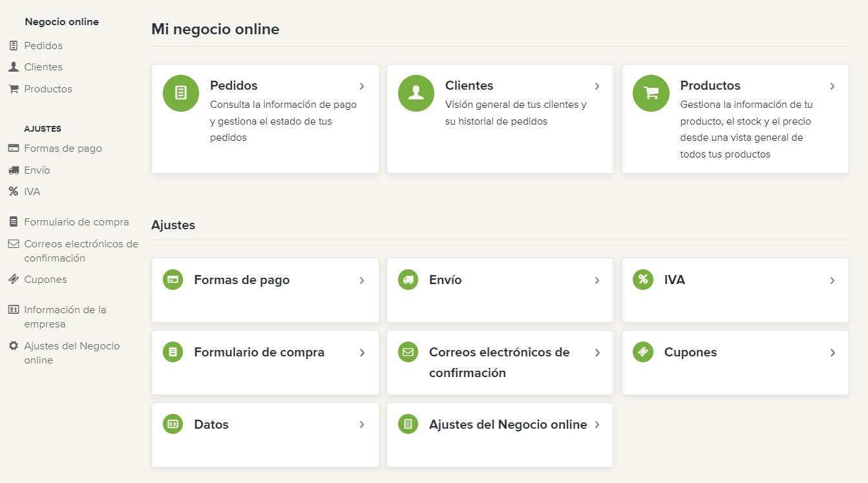Go to Envío in the sidebar settings
The image size is (868, 483).
pos(37,170)
